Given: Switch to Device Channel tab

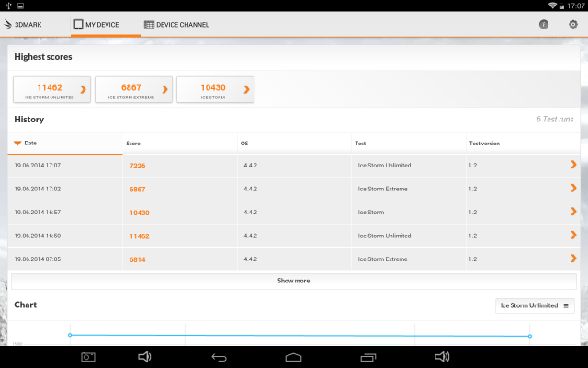Looking at the screenshot, I should 176,25.
